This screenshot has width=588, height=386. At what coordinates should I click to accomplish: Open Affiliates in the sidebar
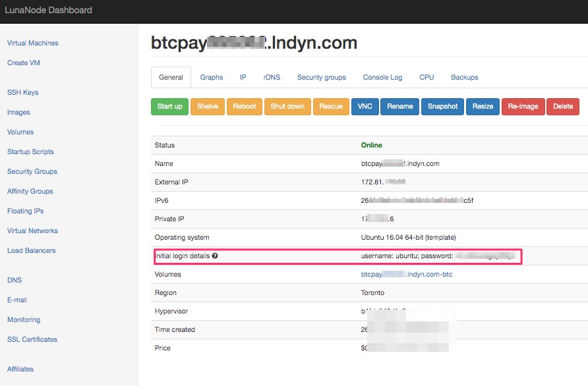pyautogui.click(x=20, y=369)
